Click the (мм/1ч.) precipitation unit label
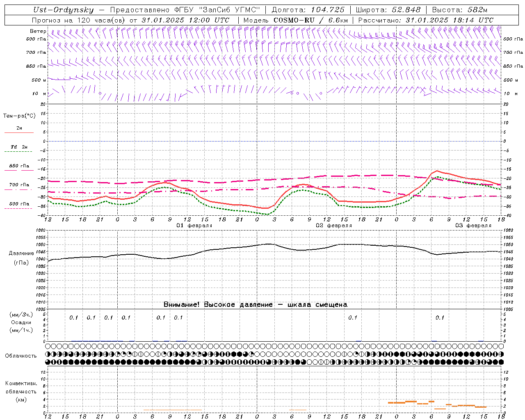Screen dimensions: 525x420 click(21, 330)
